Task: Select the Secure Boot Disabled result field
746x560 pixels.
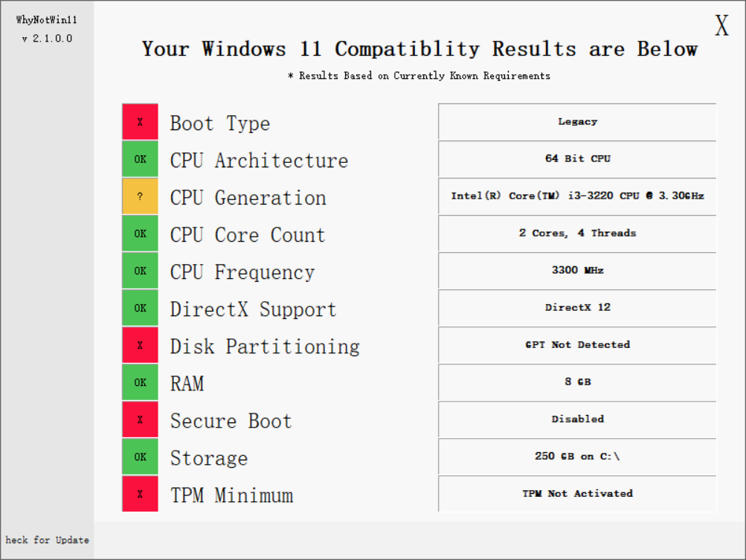Action: 577,419
